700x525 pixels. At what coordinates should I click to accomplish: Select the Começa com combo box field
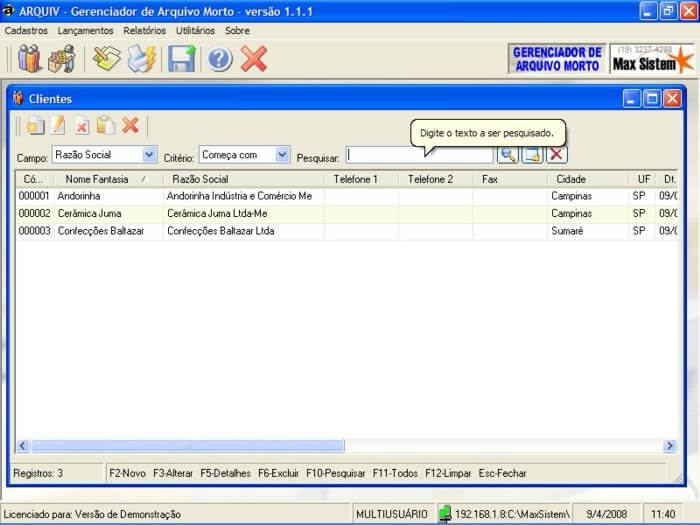click(244, 155)
